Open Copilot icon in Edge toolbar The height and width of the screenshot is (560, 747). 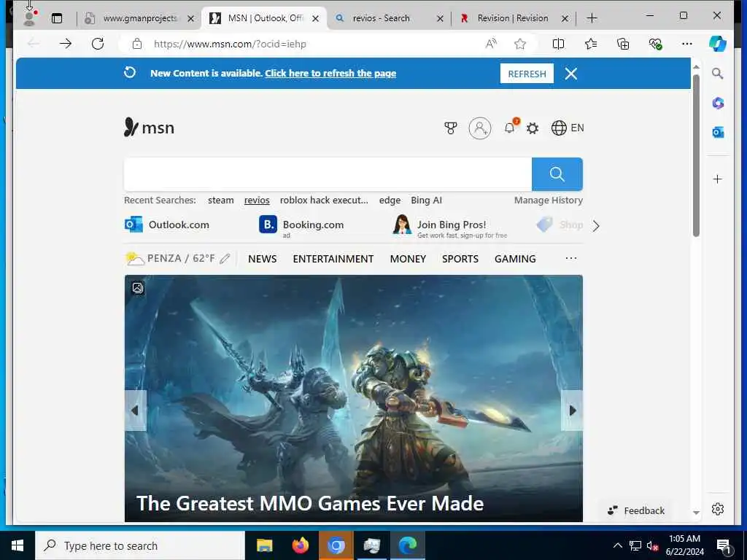pos(718,44)
